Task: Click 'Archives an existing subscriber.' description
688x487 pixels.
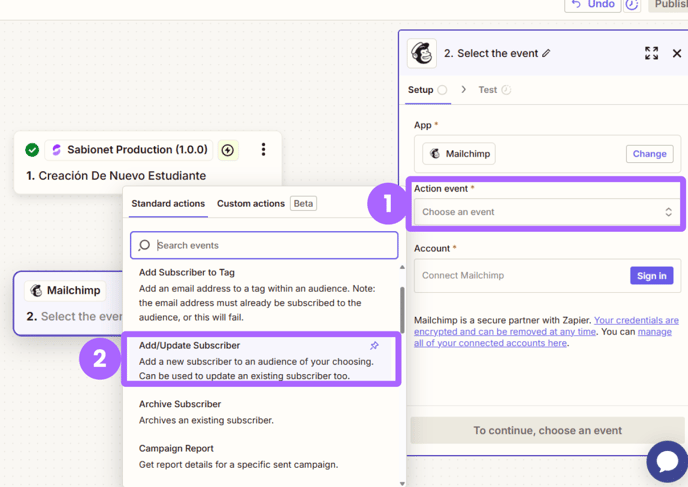Action: (206, 420)
